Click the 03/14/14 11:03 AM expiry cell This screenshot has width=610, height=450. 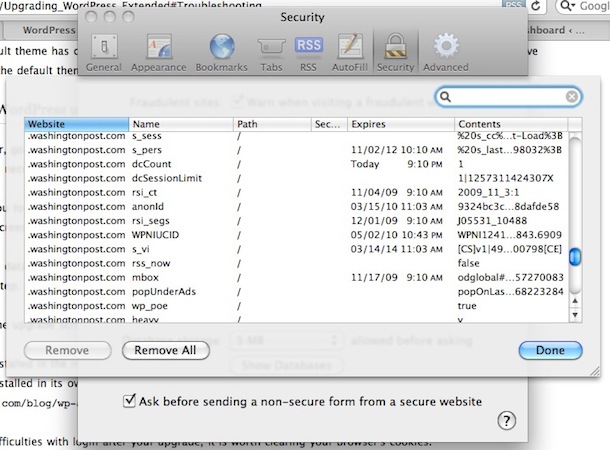click(396, 249)
